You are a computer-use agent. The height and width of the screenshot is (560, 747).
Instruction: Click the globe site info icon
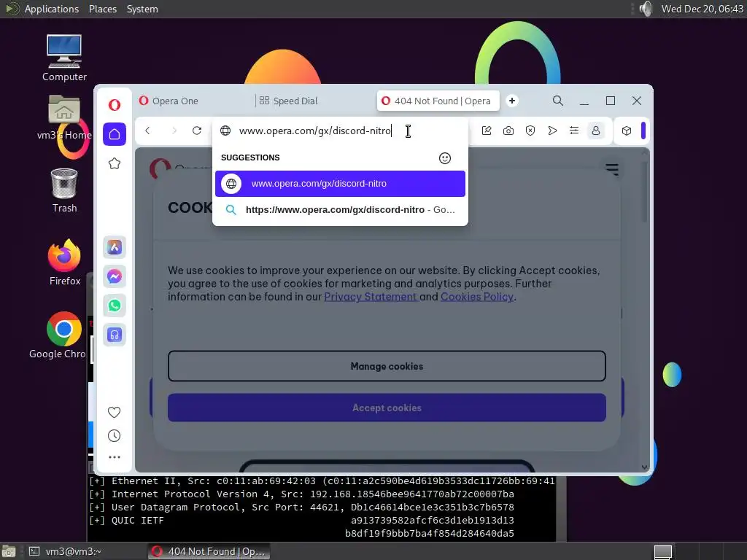pos(225,131)
